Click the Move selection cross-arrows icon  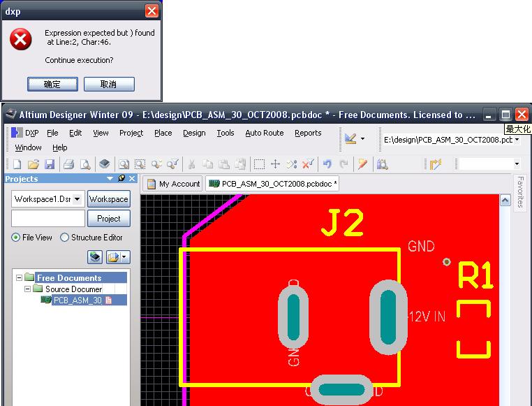point(275,164)
